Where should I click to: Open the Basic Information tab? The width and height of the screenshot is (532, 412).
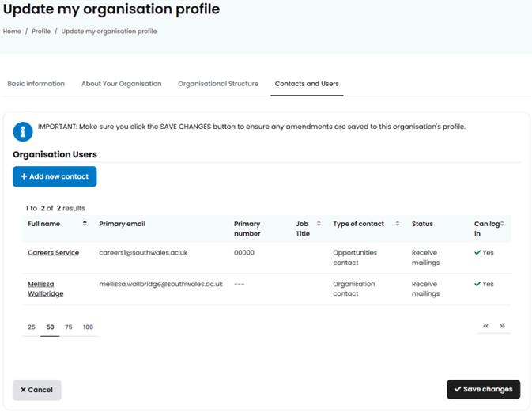coord(36,84)
